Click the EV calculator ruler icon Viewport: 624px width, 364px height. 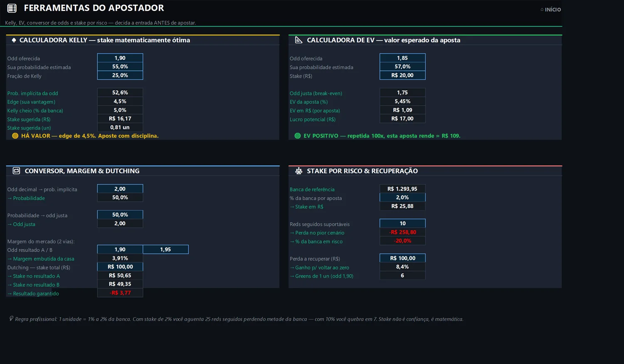click(x=299, y=40)
